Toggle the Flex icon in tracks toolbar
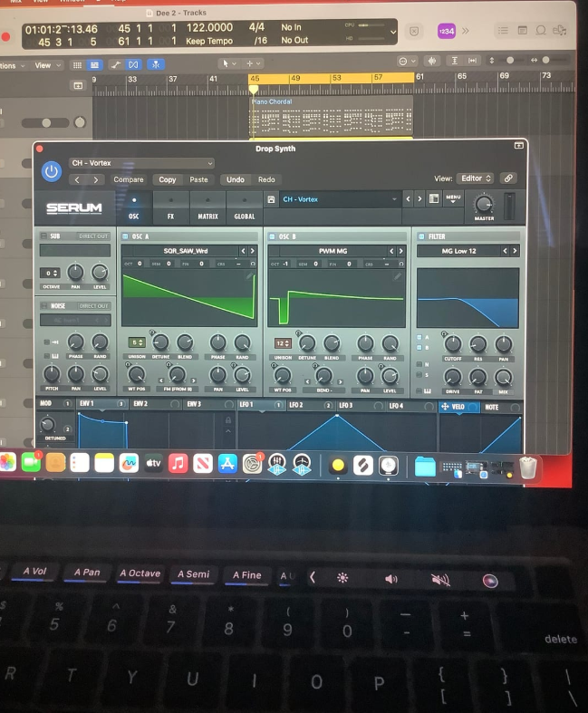The height and width of the screenshot is (713, 588). click(133, 65)
